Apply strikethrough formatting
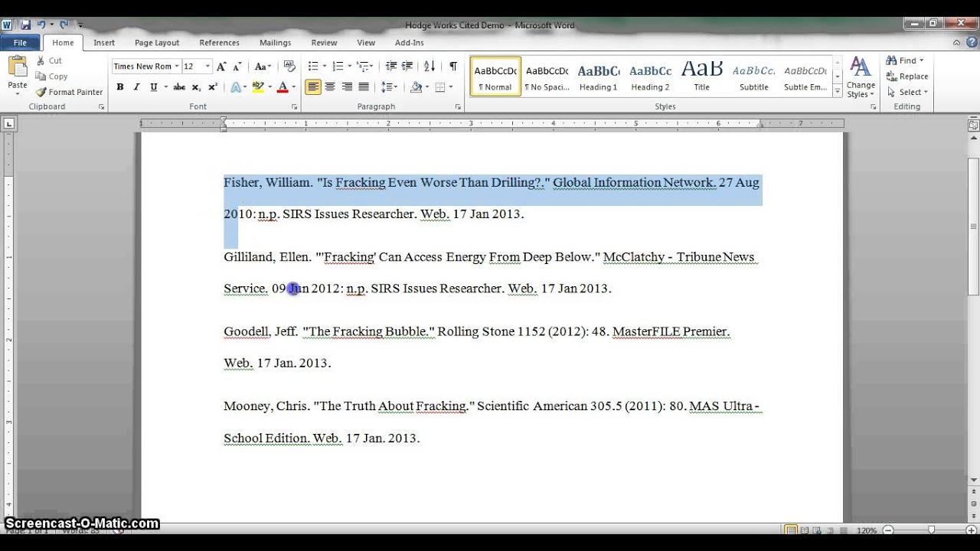The height and width of the screenshot is (551, 980). pos(178,87)
